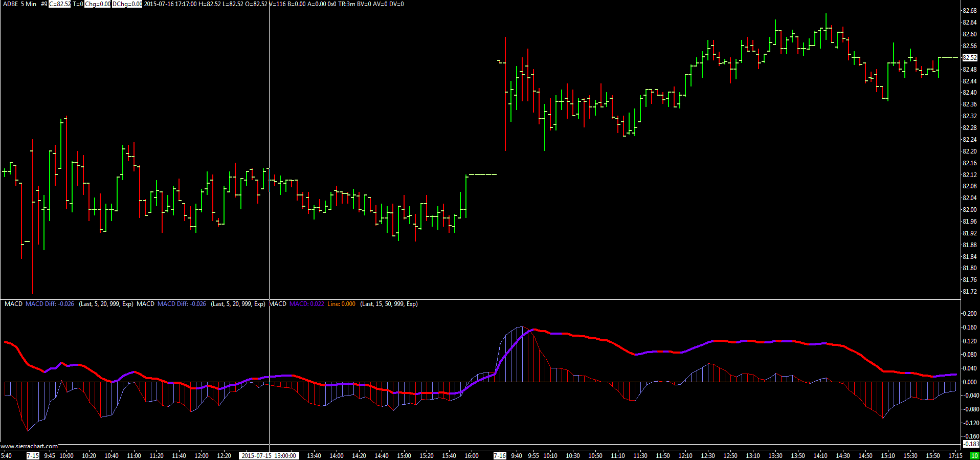Viewport: 980px width, 460px height.
Task: Click the 9:55 time axis label
Action: pos(533,456)
